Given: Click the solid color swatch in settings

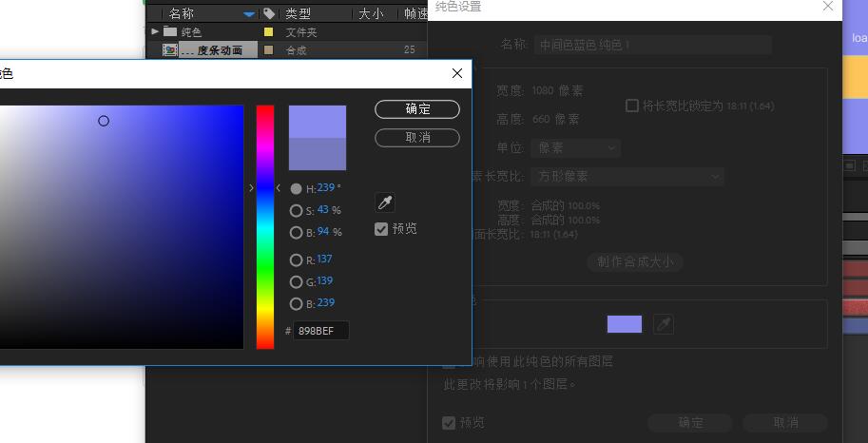Looking at the screenshot, I should pyautogui.click(x=625, y=324).
